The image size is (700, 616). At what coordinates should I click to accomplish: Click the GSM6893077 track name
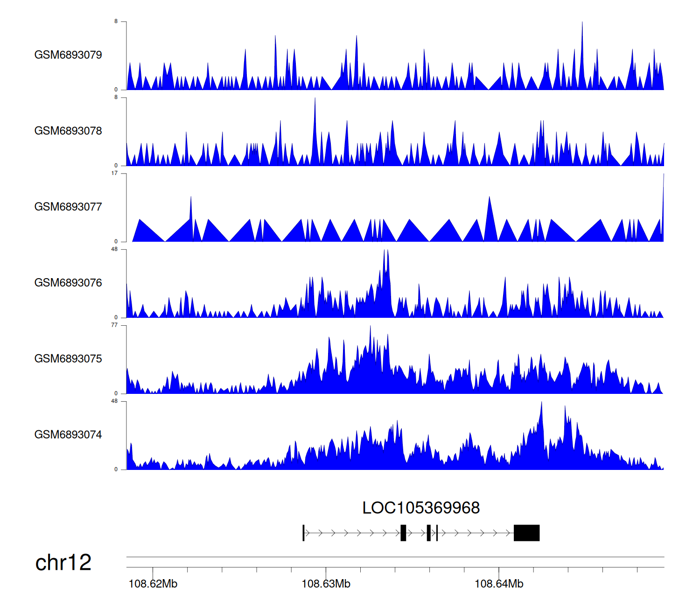point(68,207)
